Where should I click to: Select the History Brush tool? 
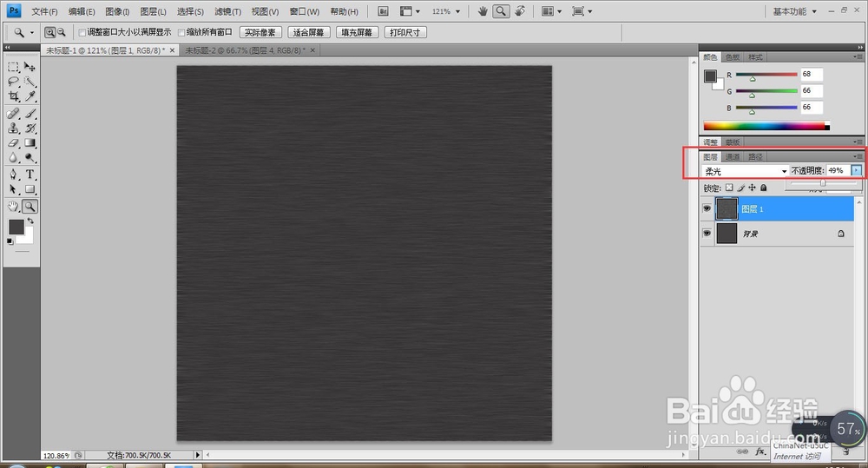[30, 129]
